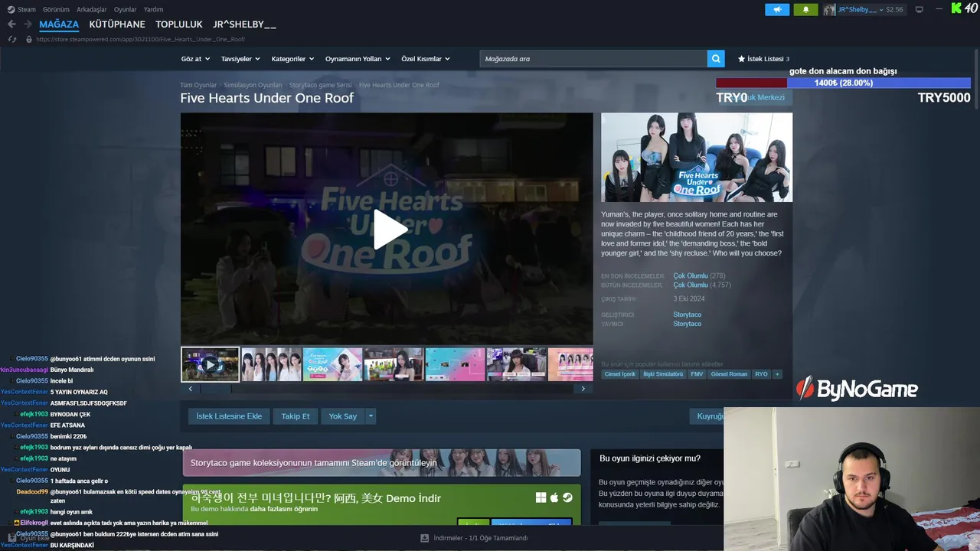Expand the Oynamanın Yolları dropdown
The image size is (980, 551).
(x=358, y=59)
